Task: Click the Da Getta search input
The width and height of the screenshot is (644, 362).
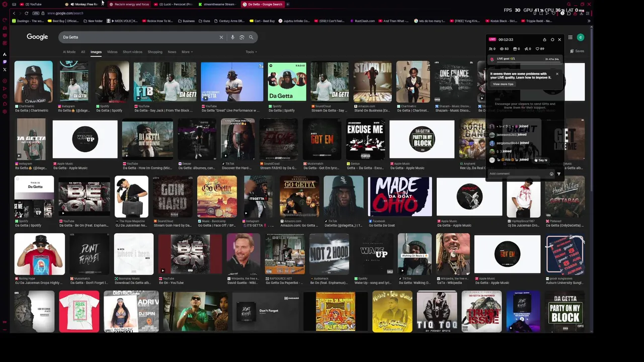Action: [138, 37]
